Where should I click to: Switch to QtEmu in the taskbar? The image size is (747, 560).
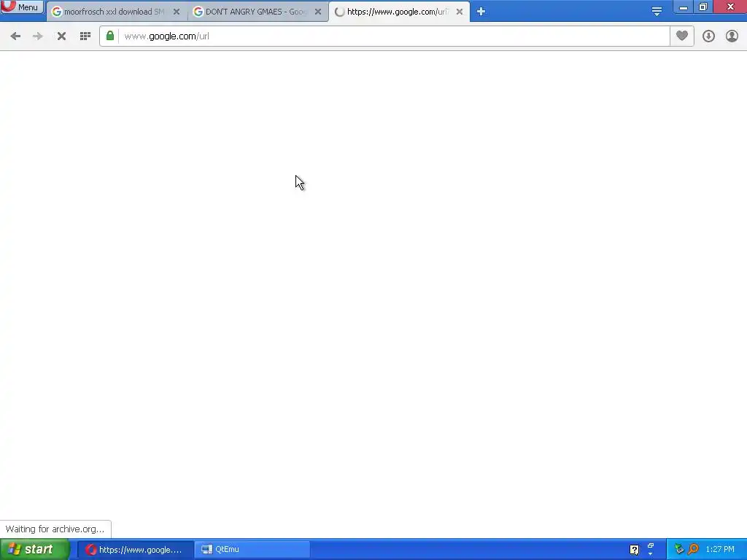pyautogui.click(x=252, y=550)
